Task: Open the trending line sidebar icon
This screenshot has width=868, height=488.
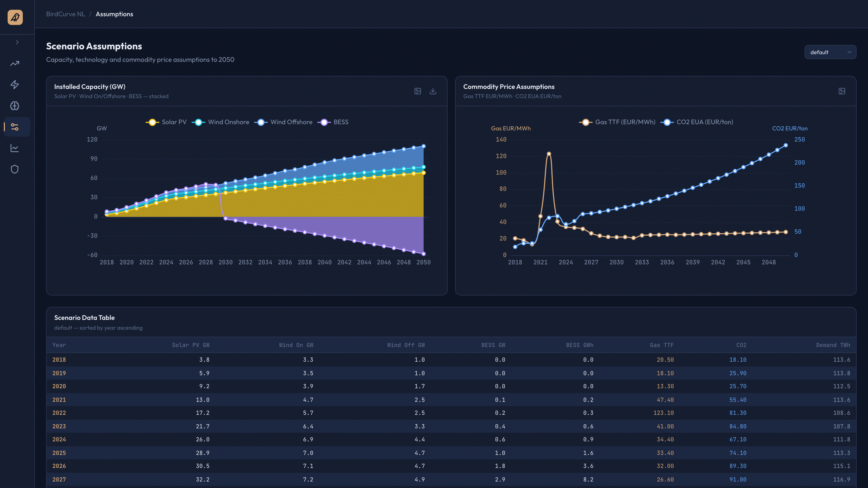Action: pos(14,63)
